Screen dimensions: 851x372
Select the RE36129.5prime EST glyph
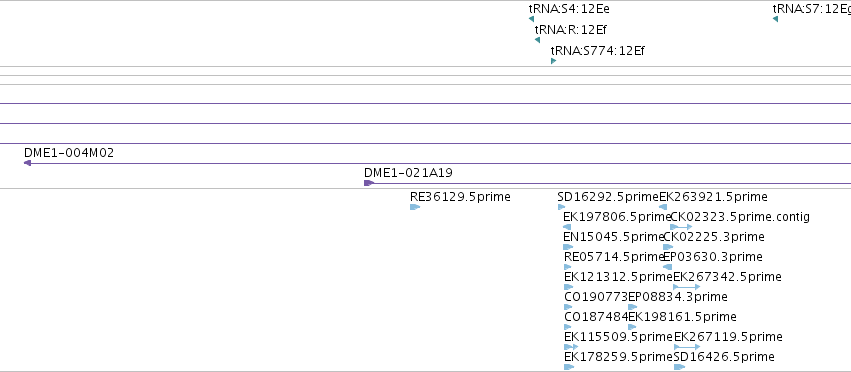[x=415, y=207]
